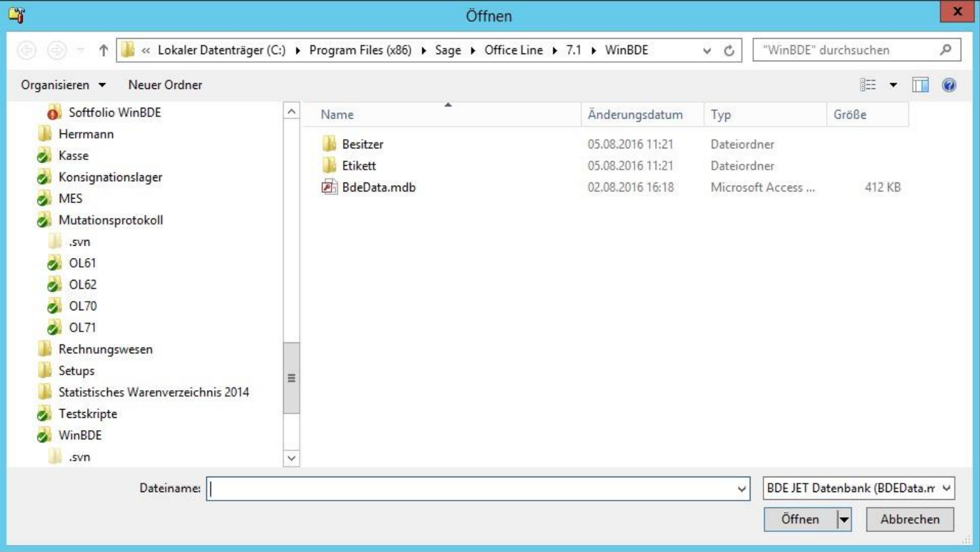Change view layout icon
The width and height of the screenshot is (980, 552).
868,85
